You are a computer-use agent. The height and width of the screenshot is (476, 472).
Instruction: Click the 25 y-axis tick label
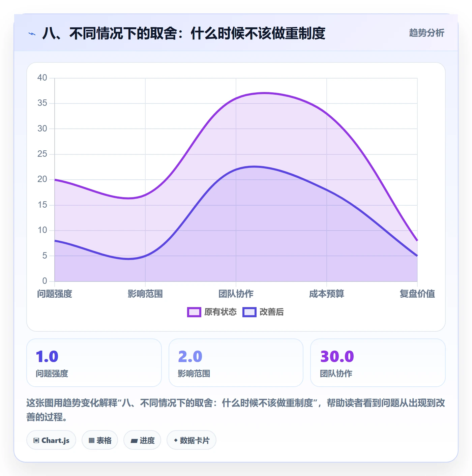[42, 154]
